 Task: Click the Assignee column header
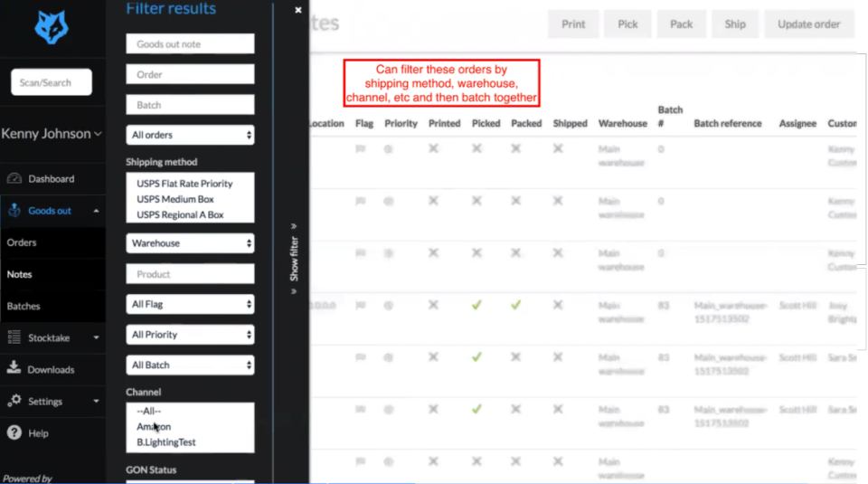pos(797,123)
